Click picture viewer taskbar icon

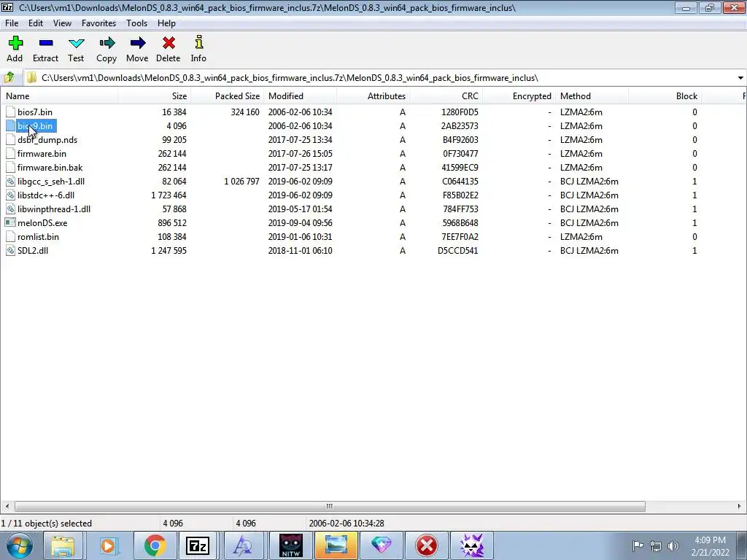(336, 545)
